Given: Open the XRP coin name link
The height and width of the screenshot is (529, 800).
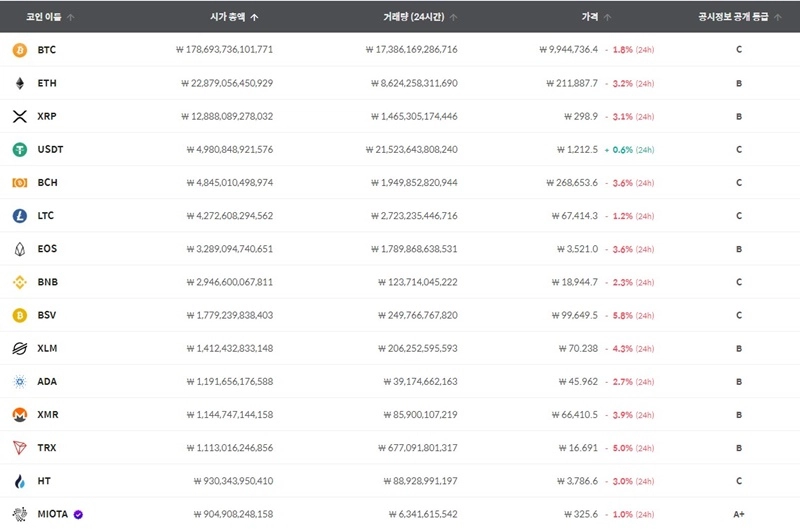Looking at the screenshot, I should click(47, 116).
